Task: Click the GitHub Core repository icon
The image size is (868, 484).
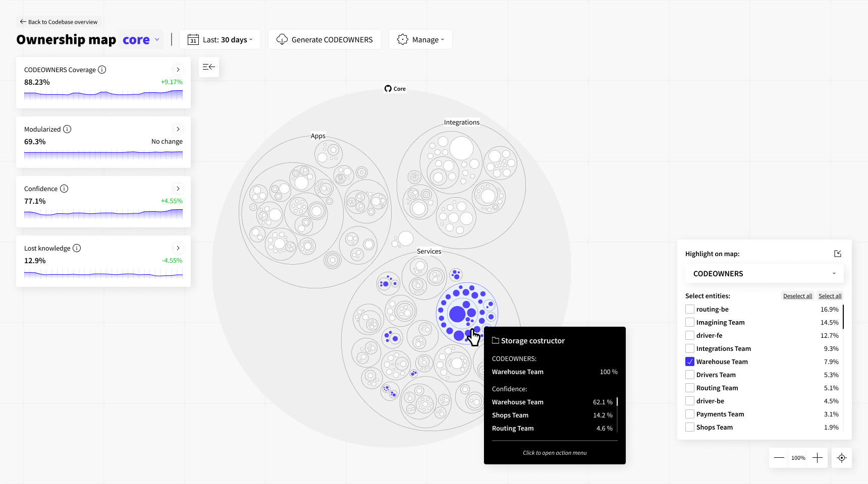Action: pos(388,89)
